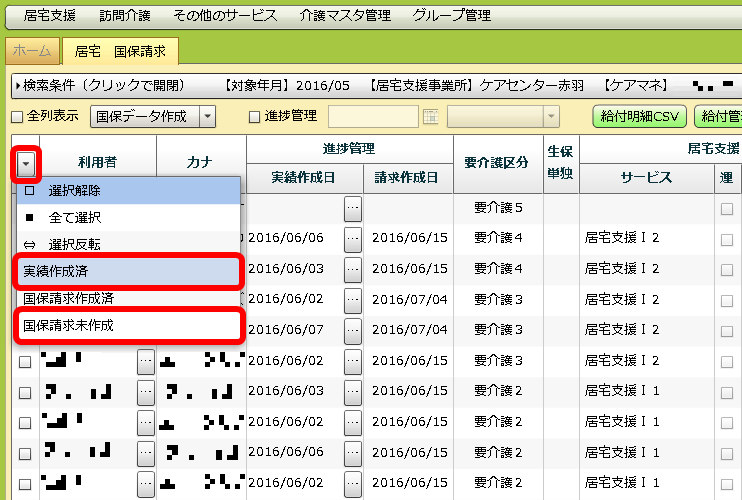Click the selection dropdown arrow beside 利用者 header
Screen dimensions: 742x500
(x=25, y=163)
